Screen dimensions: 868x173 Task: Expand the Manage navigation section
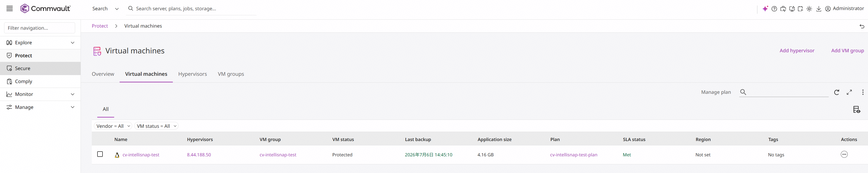[x=40, y=107]
